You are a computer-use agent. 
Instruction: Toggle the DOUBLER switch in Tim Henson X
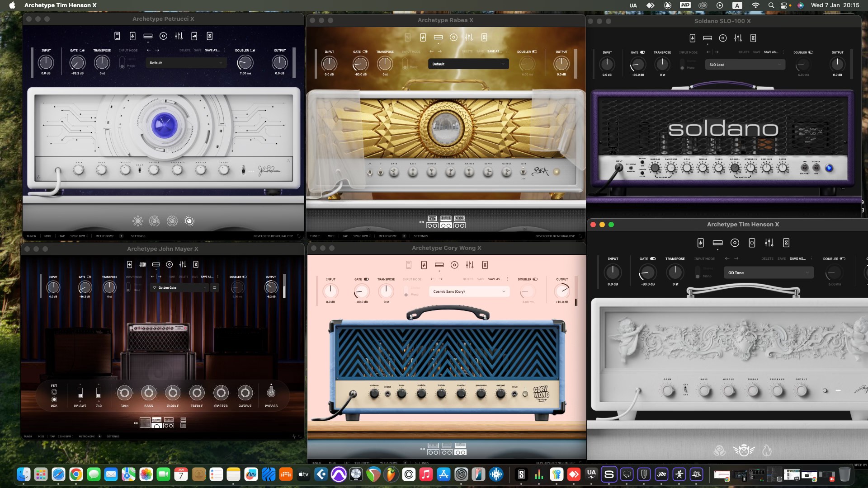click(x=843, y=259)
